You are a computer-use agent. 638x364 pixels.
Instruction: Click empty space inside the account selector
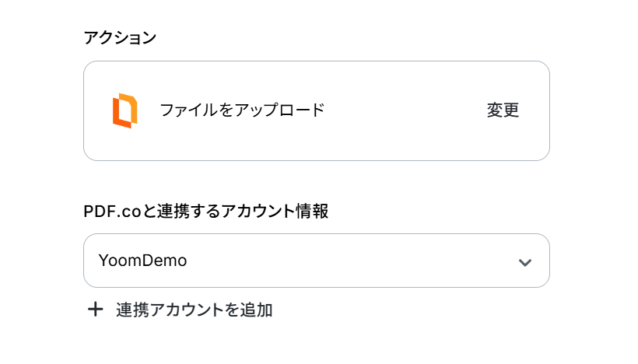350,261
